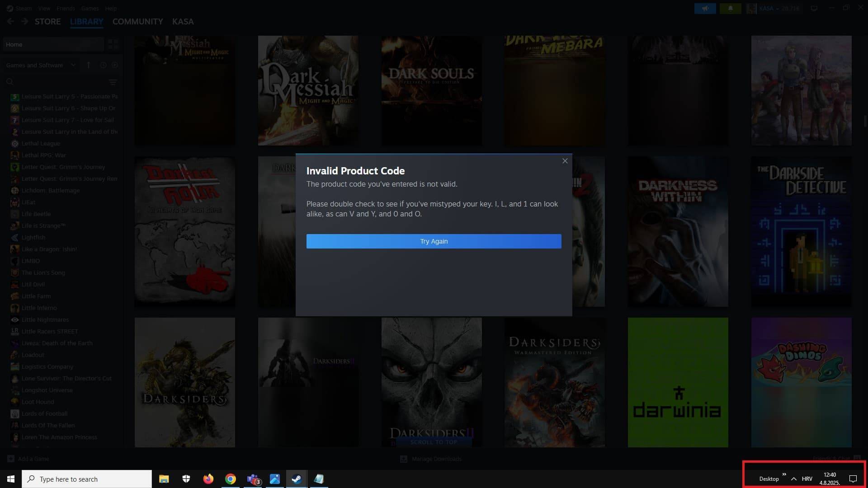Open advanced filter options icon
The width and height of the screenshot is (868, 488).
point(113,82)
